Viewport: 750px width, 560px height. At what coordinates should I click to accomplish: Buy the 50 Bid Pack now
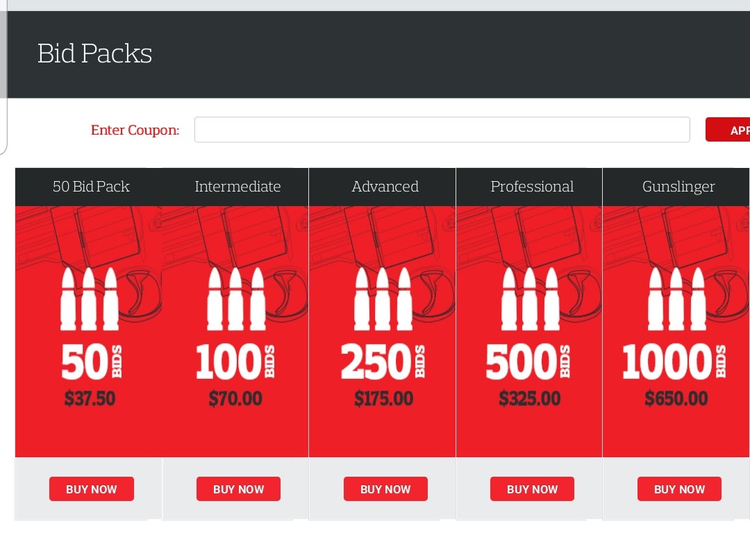pyautogui.click(x=91, y=489)
